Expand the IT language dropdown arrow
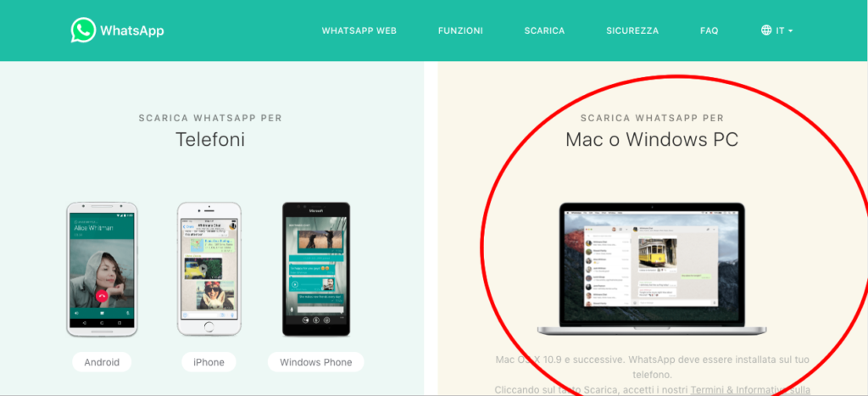Viewport: 868px width, 396px height. (x=791, y=31)
